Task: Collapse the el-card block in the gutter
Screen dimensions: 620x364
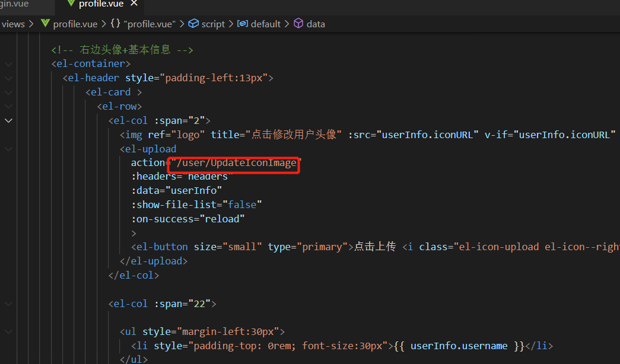Action: [8, 92]
